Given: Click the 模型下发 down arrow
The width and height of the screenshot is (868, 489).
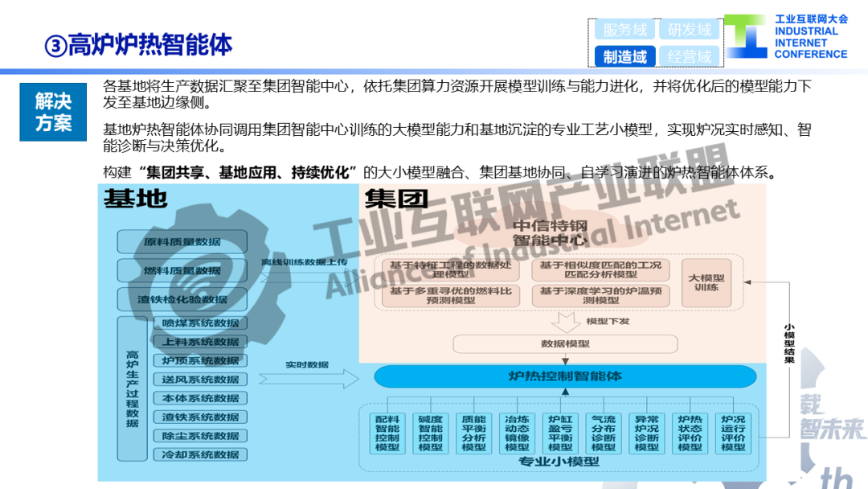Looking at the screenshot, I should click(565, 323).
